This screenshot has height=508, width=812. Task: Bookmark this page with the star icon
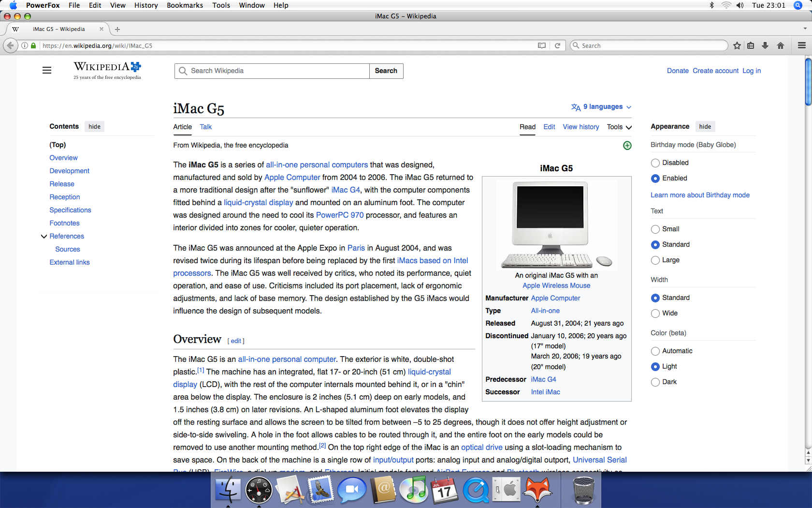[737, 45]
